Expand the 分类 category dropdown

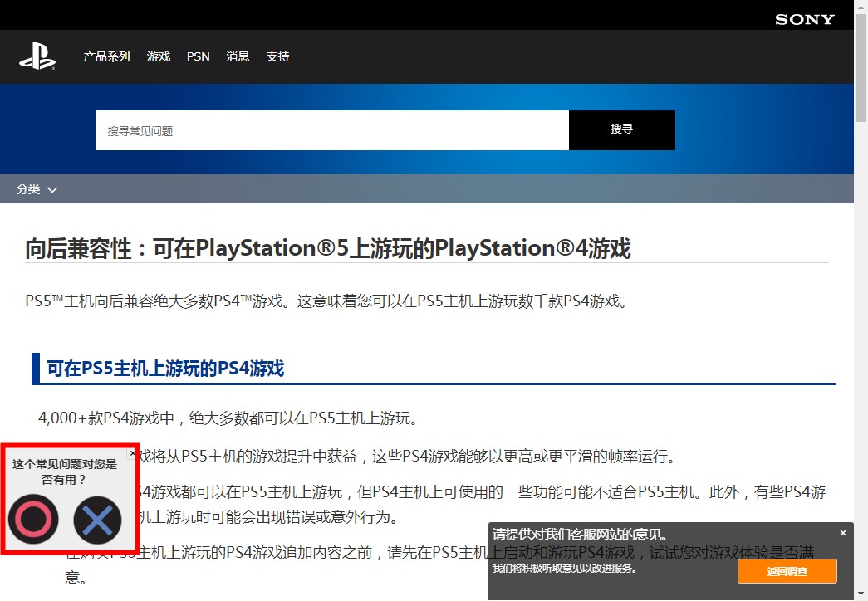37,189
